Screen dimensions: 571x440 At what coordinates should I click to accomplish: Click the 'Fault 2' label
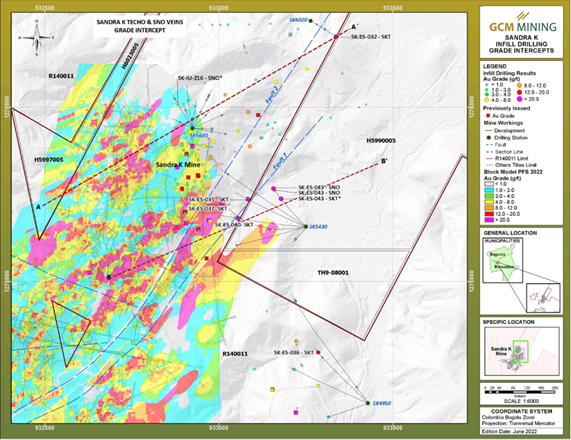272,96
